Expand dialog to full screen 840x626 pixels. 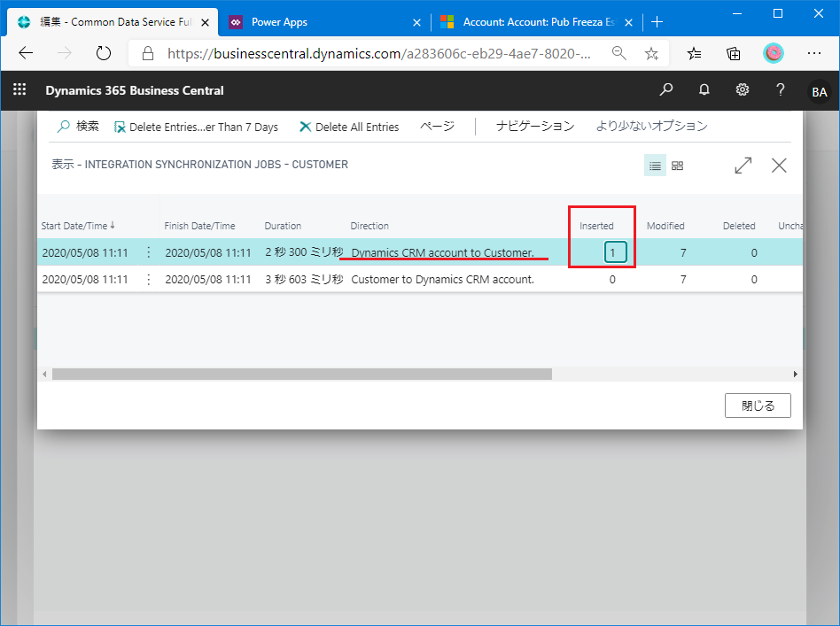[x=743, y=166]
